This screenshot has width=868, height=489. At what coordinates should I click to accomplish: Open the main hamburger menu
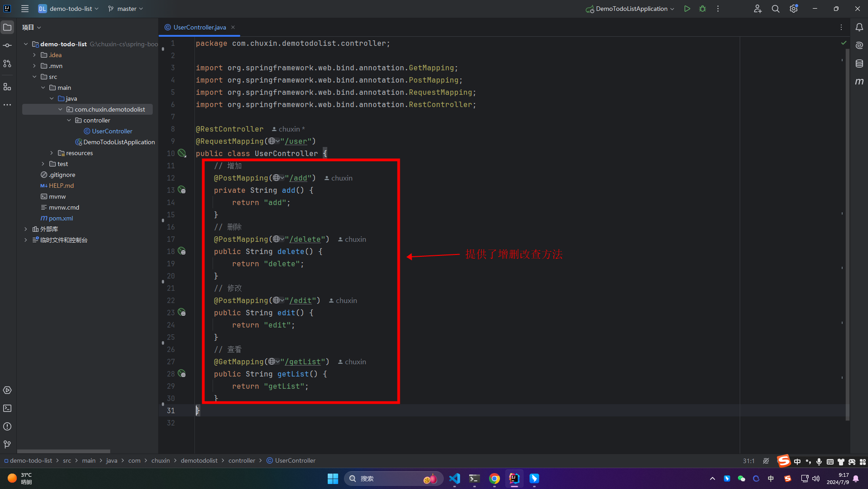pos(25,9)
